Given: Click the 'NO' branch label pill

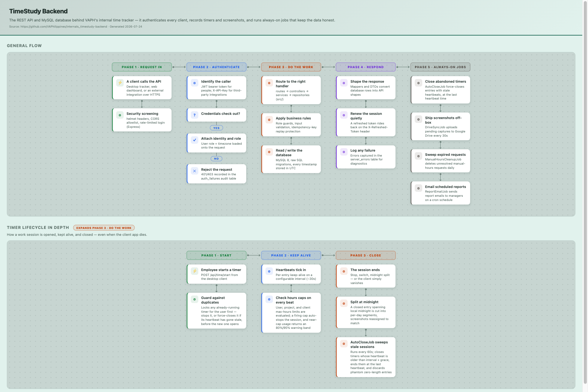Looking at the screenshot, I should 216,158.
